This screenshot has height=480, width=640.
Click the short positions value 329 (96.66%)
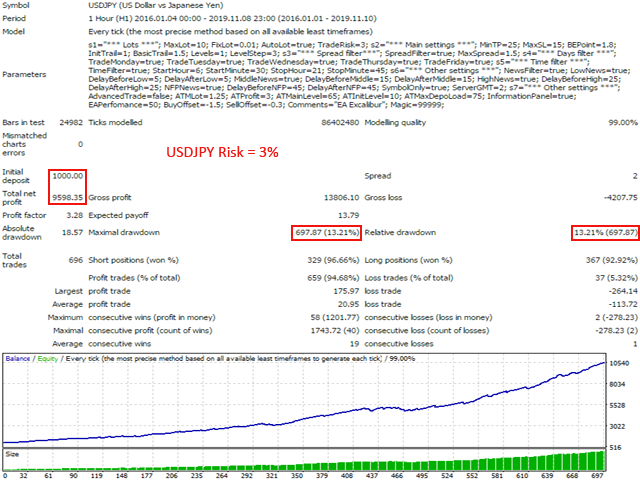tap(333, 260)
